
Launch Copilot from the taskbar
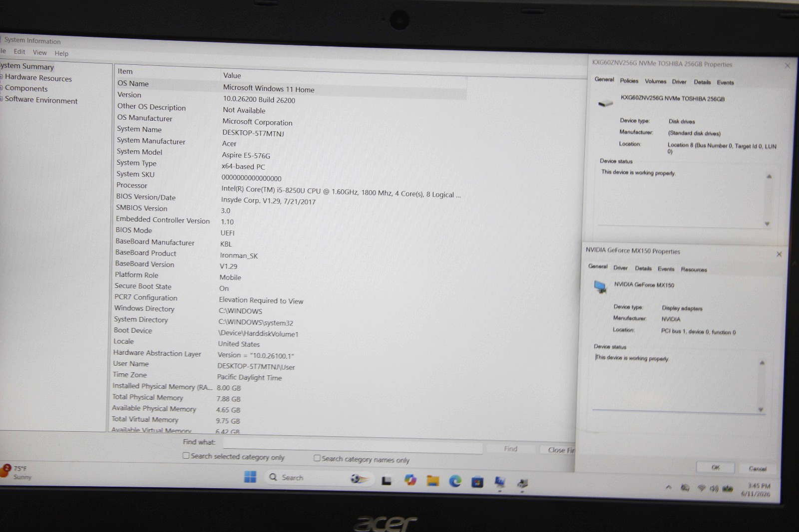(x=410, y=480)
